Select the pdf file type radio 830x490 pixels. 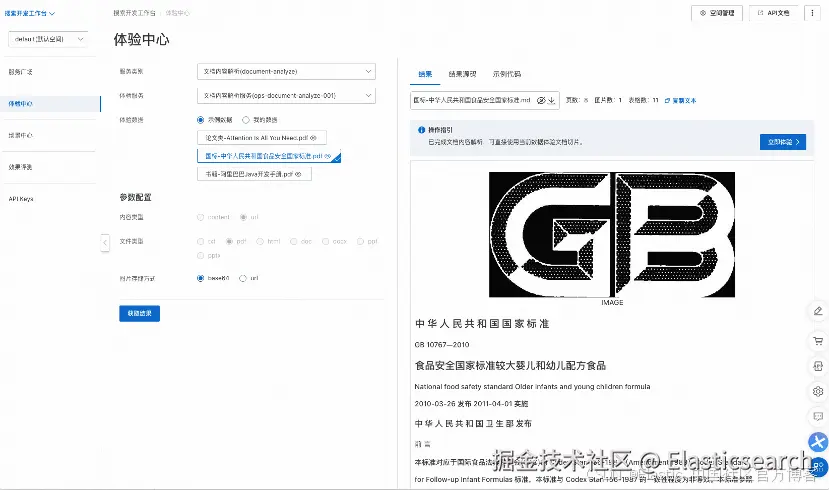tap(229, 241)
